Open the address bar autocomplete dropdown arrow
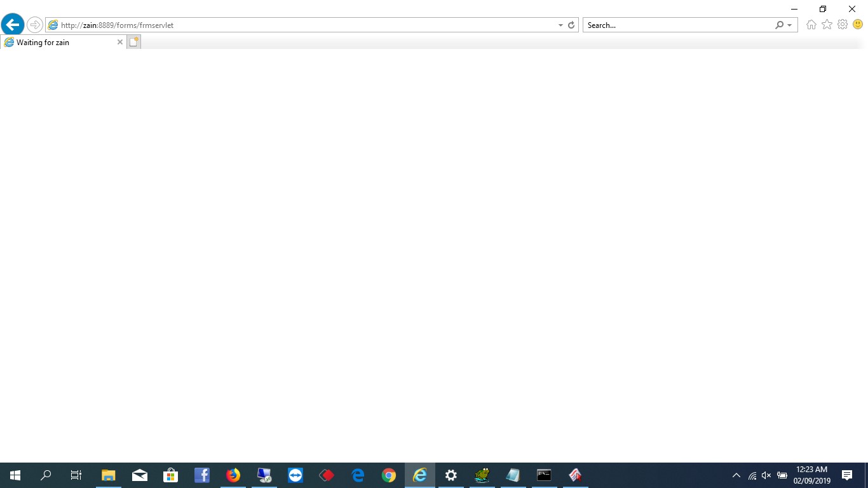This screenshot has width=868, height=488. point(560,25)
